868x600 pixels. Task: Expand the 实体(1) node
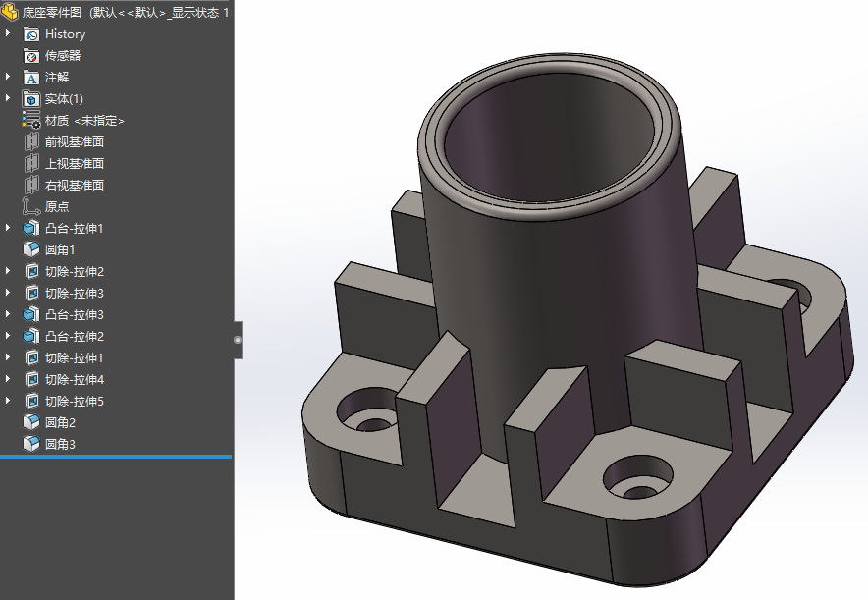[8, 98]
